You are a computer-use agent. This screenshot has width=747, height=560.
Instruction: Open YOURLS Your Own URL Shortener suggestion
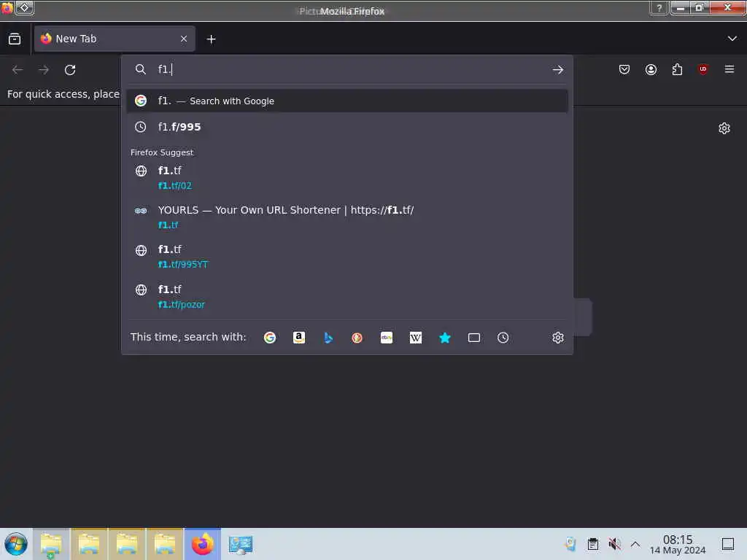click(347, 217)
